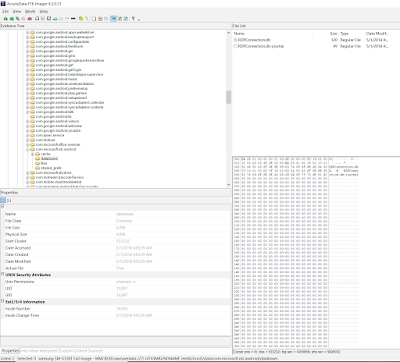Sort File List by Date Modified column
This screenshot has width=400, height=362.
click(377, 33)
